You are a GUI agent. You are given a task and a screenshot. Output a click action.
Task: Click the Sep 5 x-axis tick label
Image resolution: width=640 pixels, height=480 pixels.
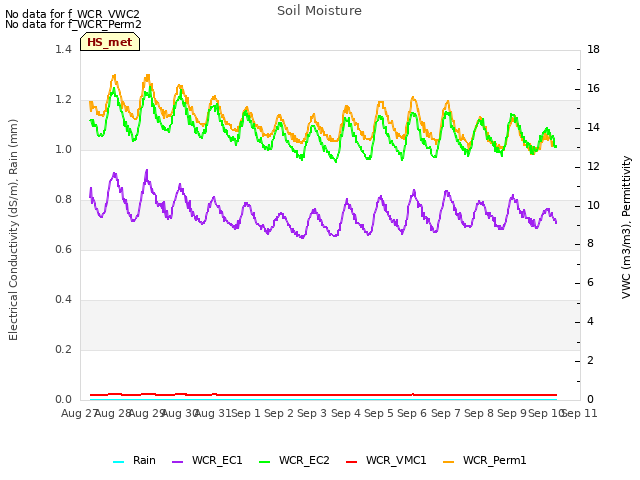click(379, 413)
